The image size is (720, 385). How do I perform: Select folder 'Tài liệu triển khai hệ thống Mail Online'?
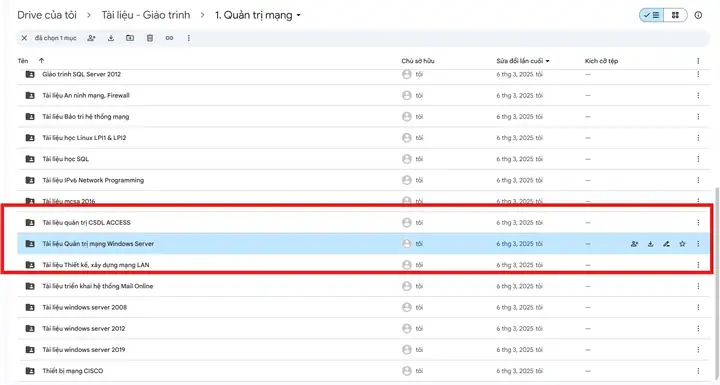coord(363,286)
